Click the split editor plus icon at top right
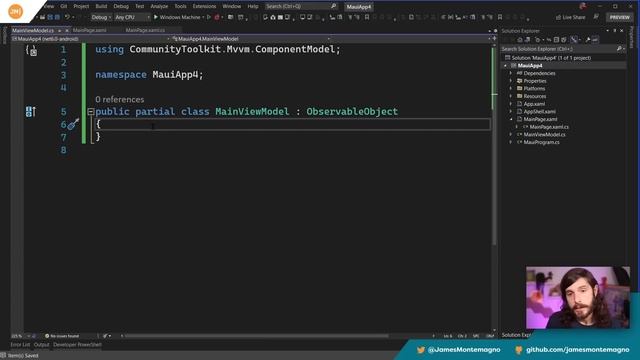This screenshot has width=640, height=360. pyautogui.click(x=494, y=38)
